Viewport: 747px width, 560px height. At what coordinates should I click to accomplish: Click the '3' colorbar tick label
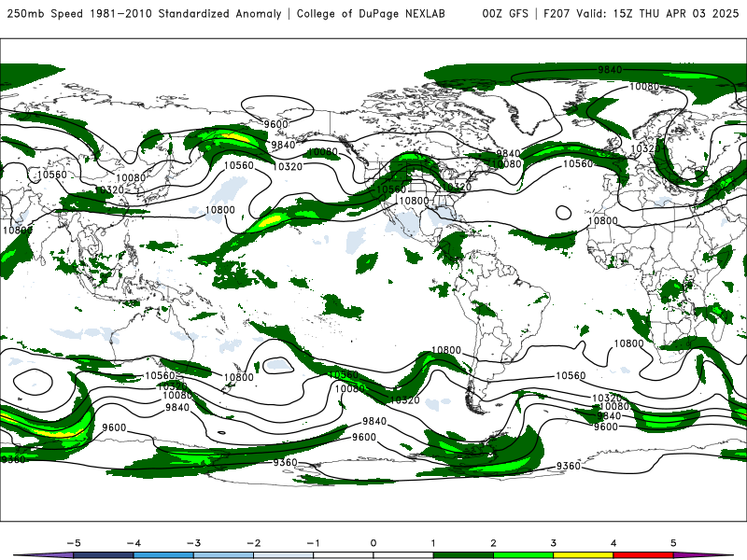[554, 543]
